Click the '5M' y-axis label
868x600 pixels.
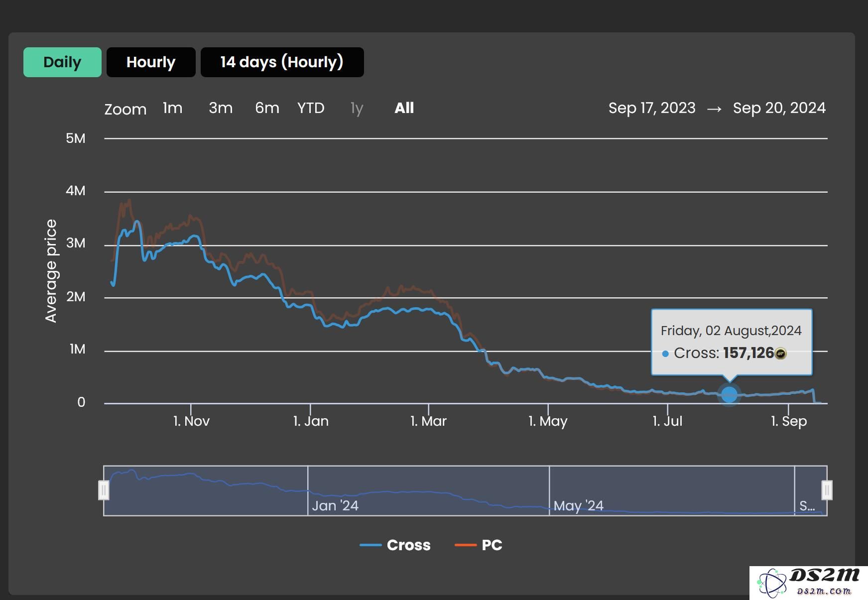click(76, 138)
